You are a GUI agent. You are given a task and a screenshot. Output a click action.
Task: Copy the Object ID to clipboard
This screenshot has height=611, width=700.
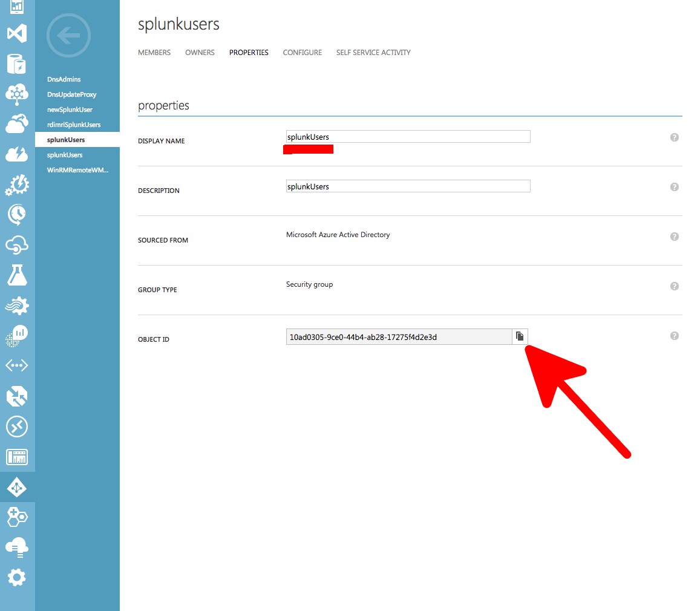pyautogui.click(x=520, y=336)
